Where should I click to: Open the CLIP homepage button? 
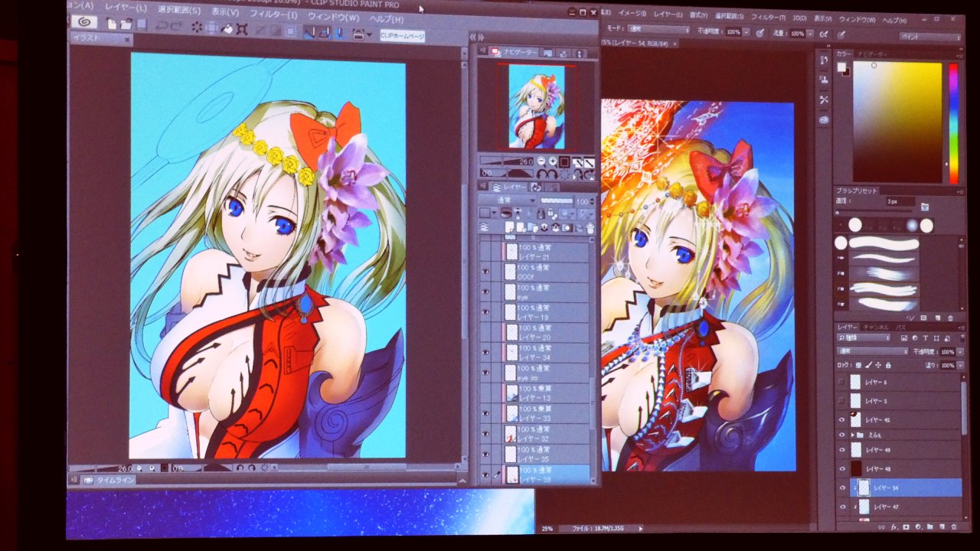pyautogui.click(x=402, y=36)
